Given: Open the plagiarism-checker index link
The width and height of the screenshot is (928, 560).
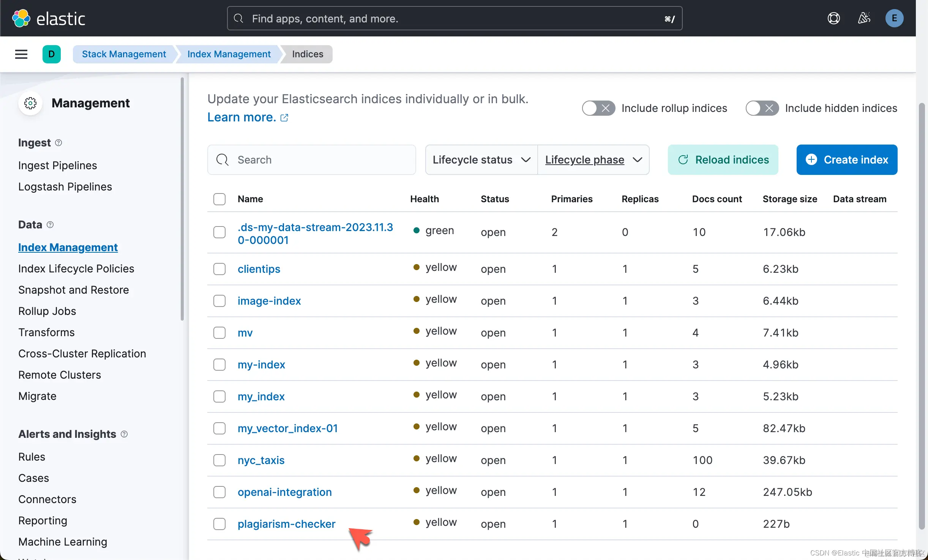Looking at the screenshot, I should pyautogui.click(x=286, y=524).
